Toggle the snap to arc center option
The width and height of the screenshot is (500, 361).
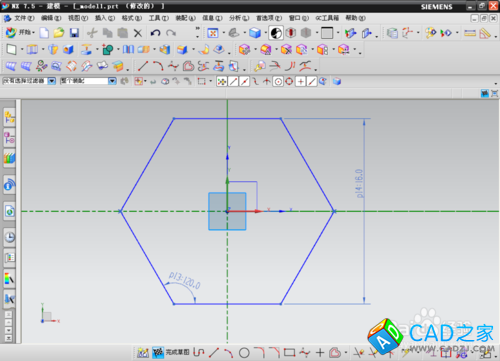[278, 81]
